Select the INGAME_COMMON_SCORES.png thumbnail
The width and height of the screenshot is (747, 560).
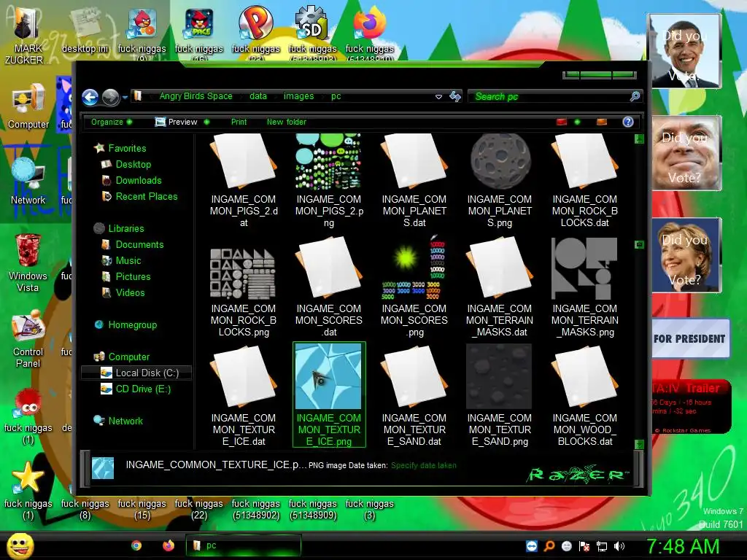click(x=414, y=287)
